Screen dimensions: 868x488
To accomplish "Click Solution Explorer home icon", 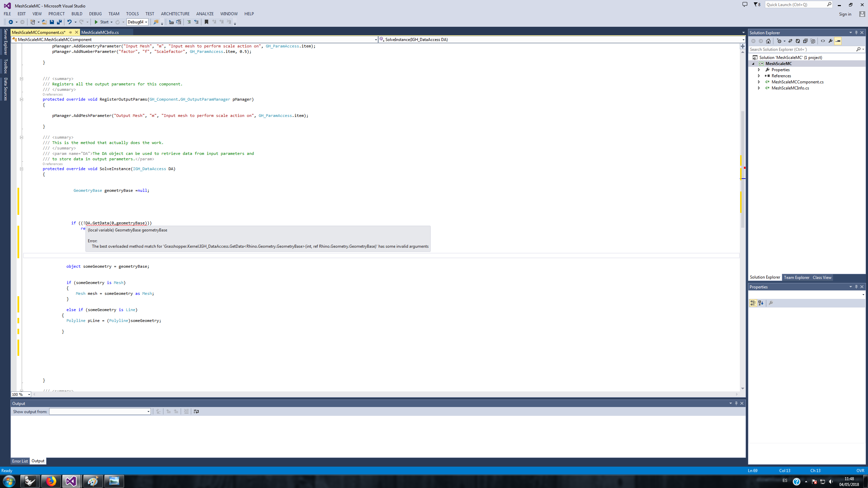I will (768, 41).
